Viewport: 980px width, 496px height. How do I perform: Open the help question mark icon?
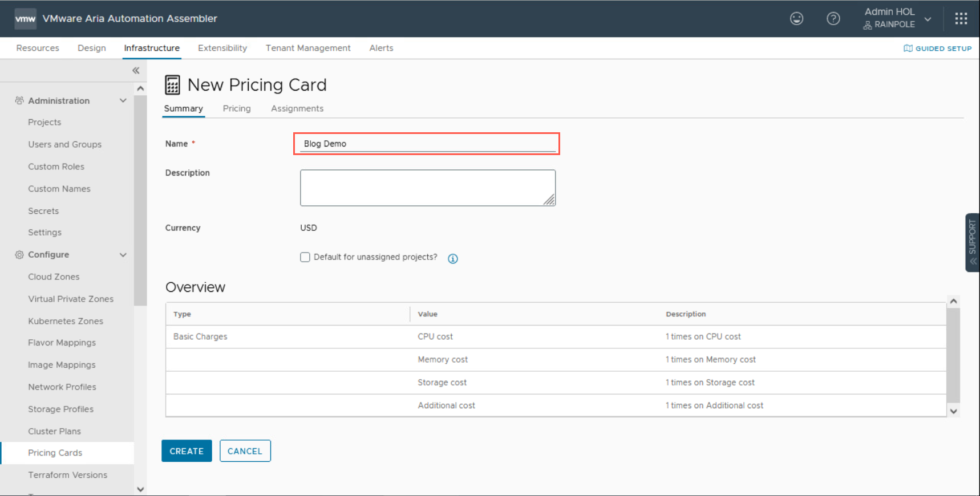pyautogui.click(x=833, y=19)
